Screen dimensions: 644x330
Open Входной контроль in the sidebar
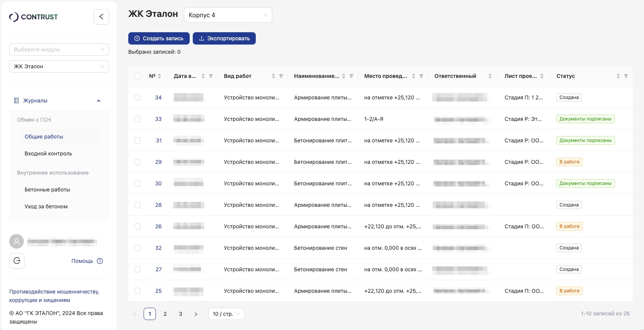coord(48,153)
